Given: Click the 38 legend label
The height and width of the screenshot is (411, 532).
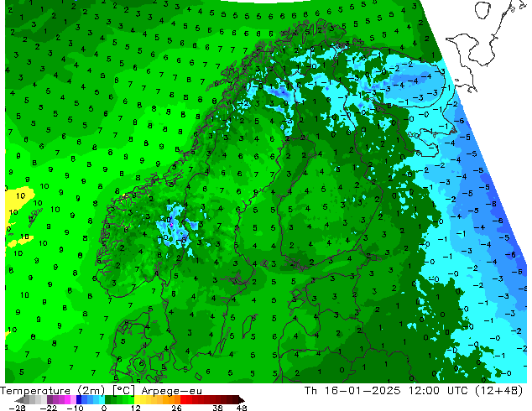Looking at the screenshot, I should (x=218, y=408).
